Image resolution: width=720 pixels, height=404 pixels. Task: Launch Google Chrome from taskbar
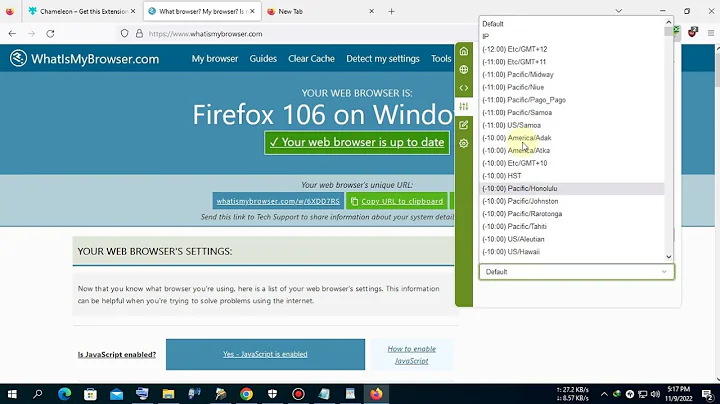click(247, 394)
